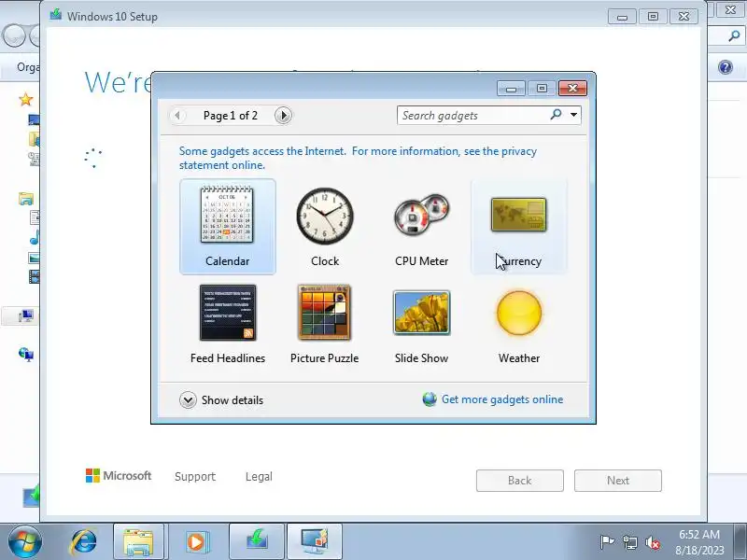This screenshot has height=560, width=747.
Task: Open search gadgets dropdown arrow
Action: (x=573, y=115)
